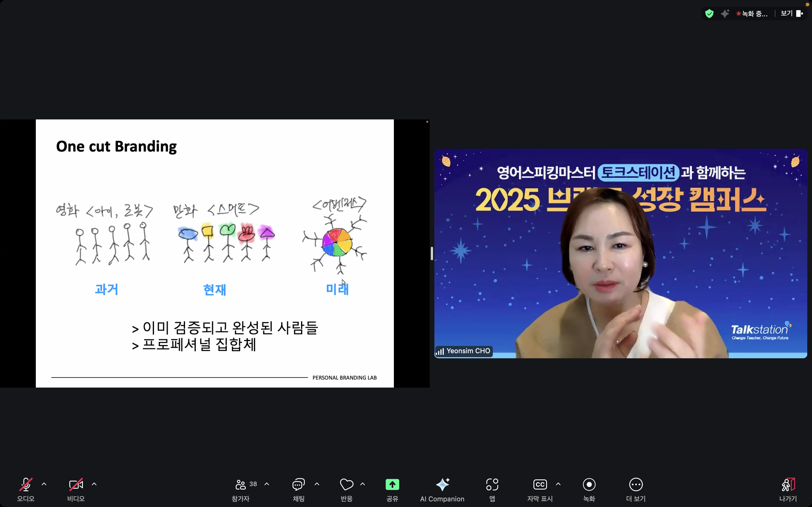Unmute the microphone (오디오) icon
The width and height of the screenshot is (812, 507).
click(26, 484)
